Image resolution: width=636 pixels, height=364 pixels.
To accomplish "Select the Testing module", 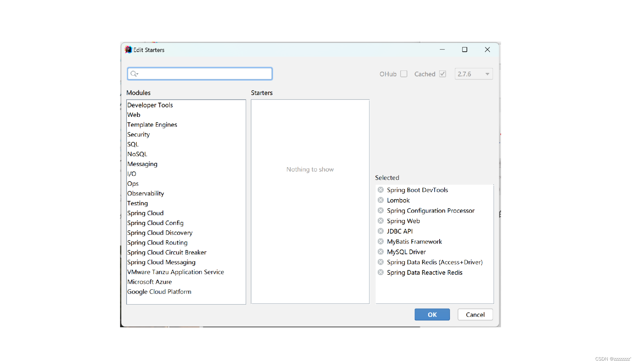I will 186,203.
